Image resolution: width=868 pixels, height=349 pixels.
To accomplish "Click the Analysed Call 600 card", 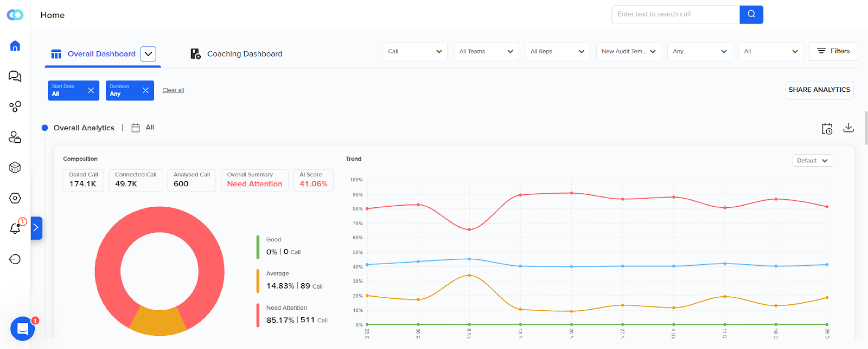I will [x=191, y=180].
